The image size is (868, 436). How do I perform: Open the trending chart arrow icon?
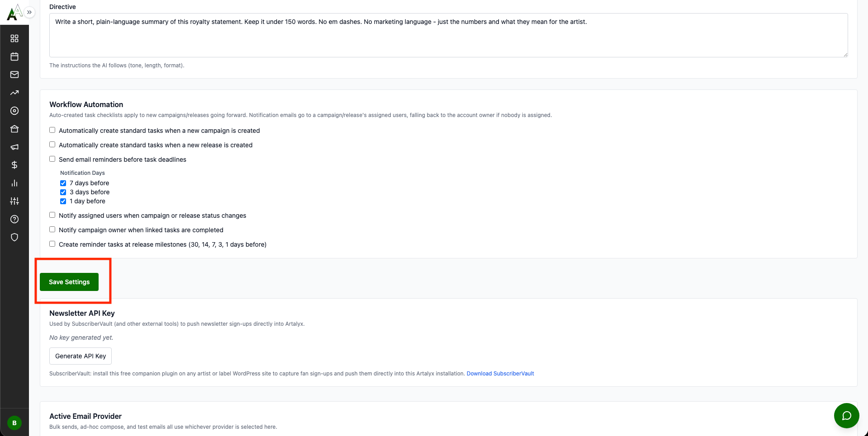tap(14, 93)
